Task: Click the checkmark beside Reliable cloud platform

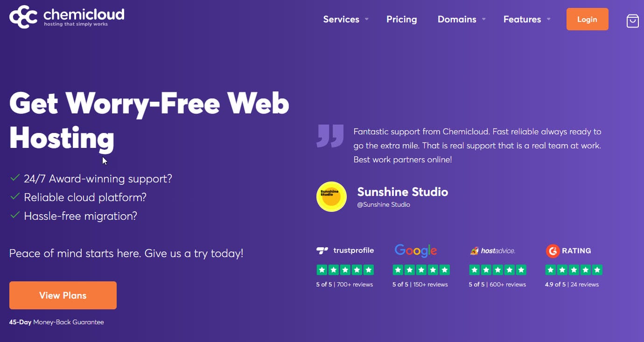Action: [x=15, y=196]
